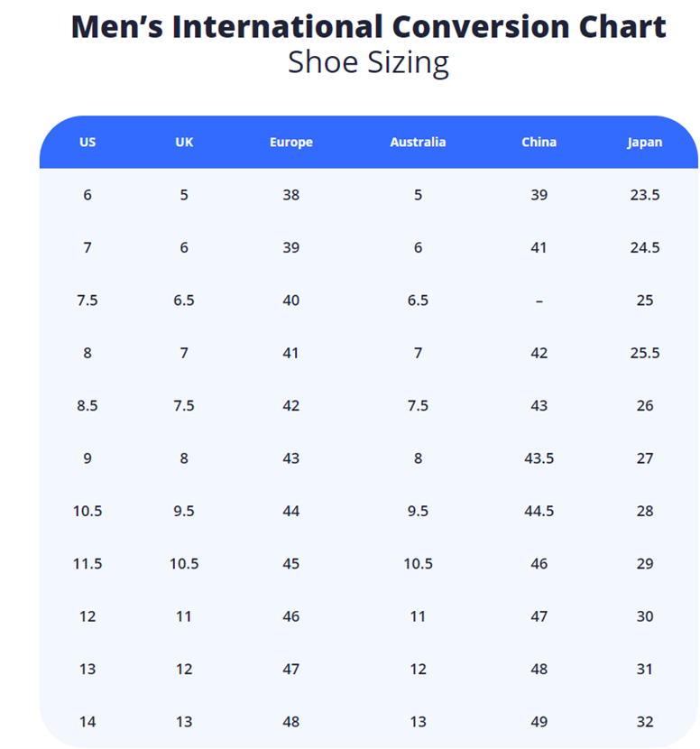Select US size 14 cell

87,722
